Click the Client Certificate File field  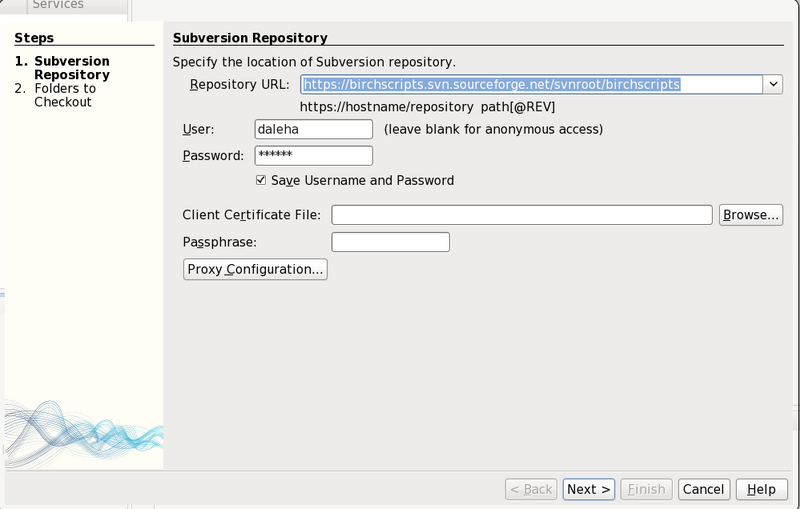click(521, 215)
